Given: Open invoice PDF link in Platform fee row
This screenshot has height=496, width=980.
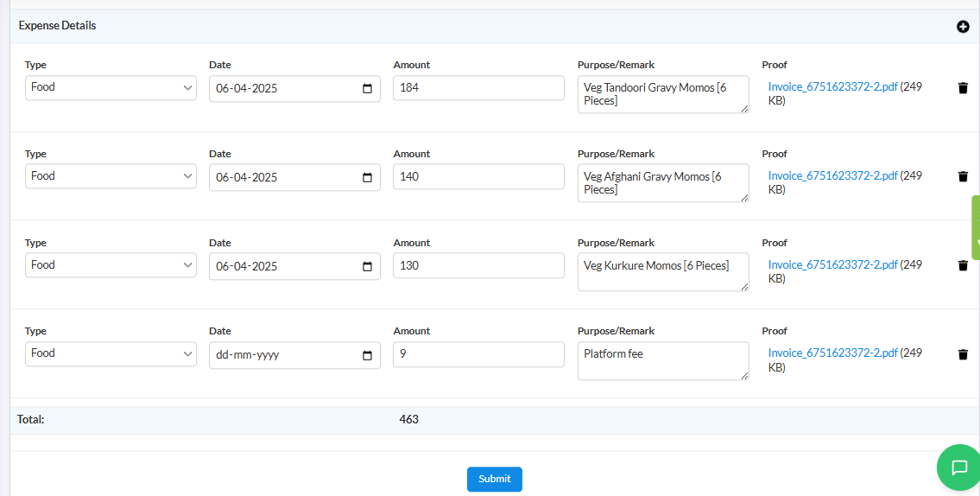Looking at the screenshot, I should (x=832, y=353).
